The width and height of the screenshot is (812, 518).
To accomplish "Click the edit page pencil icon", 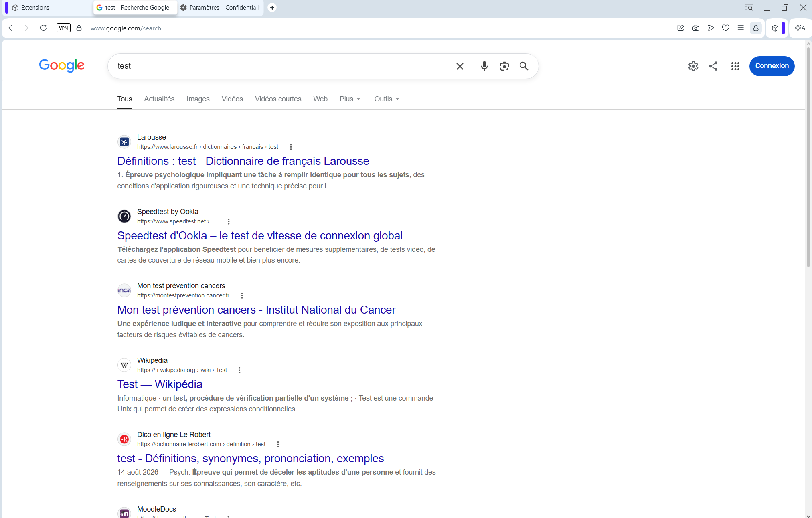I will coord(680,28).
